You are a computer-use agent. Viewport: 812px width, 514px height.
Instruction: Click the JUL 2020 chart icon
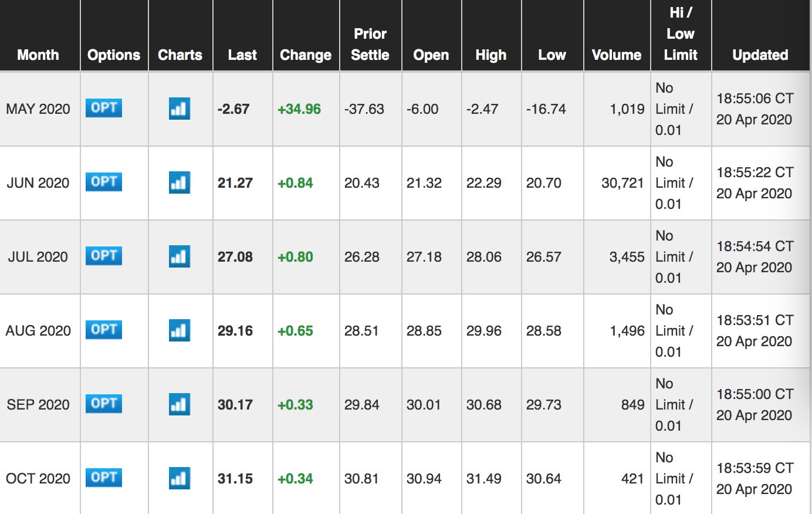(179, 256)
